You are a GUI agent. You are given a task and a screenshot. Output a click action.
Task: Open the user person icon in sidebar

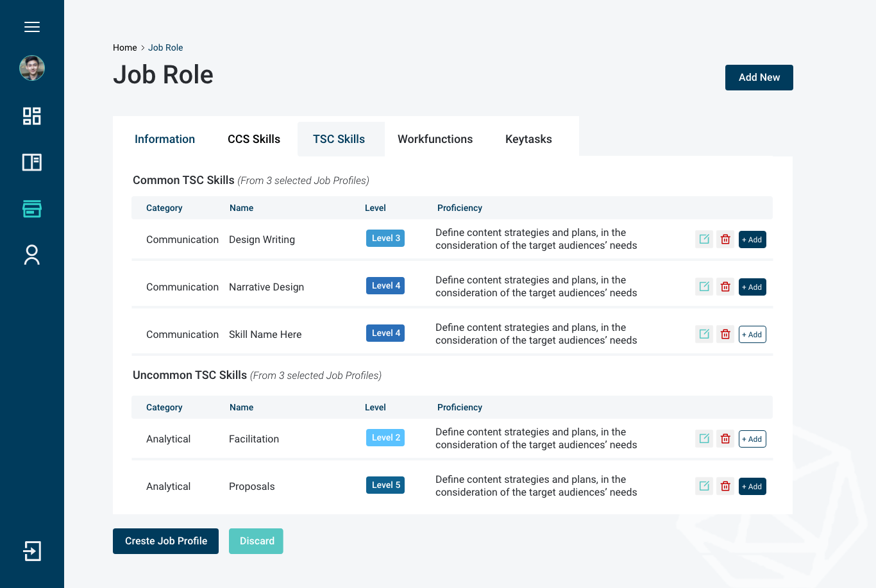32,255
